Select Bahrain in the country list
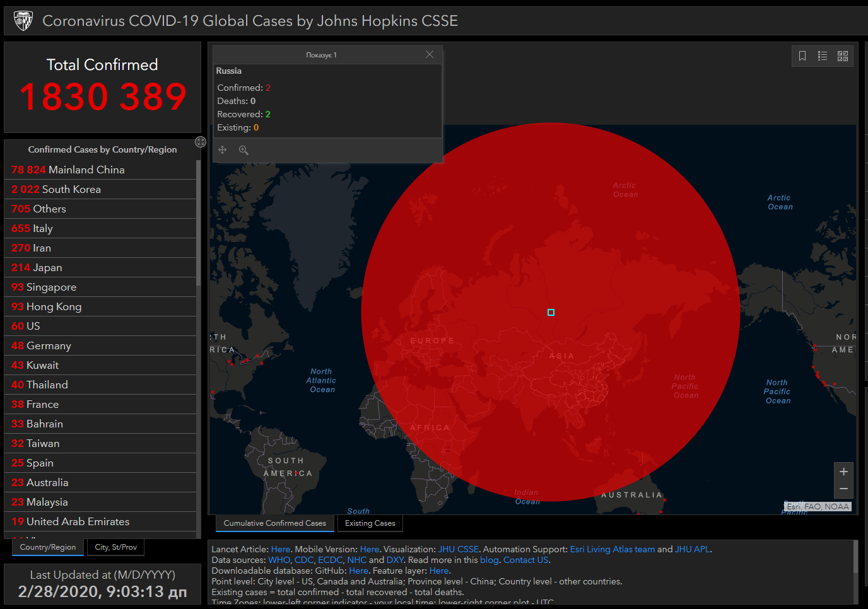 click(x=101, y=424)
